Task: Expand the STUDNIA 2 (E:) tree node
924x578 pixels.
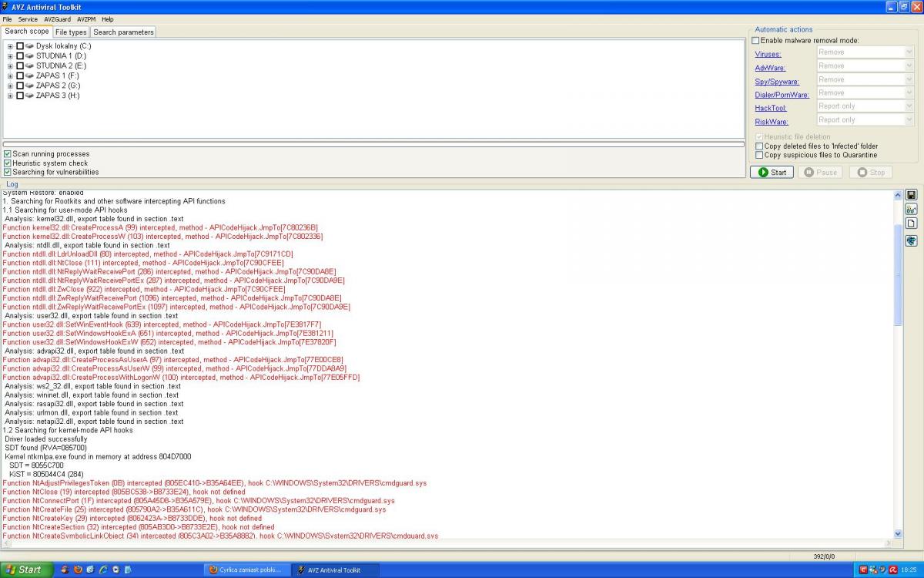Action: [10, 66]
